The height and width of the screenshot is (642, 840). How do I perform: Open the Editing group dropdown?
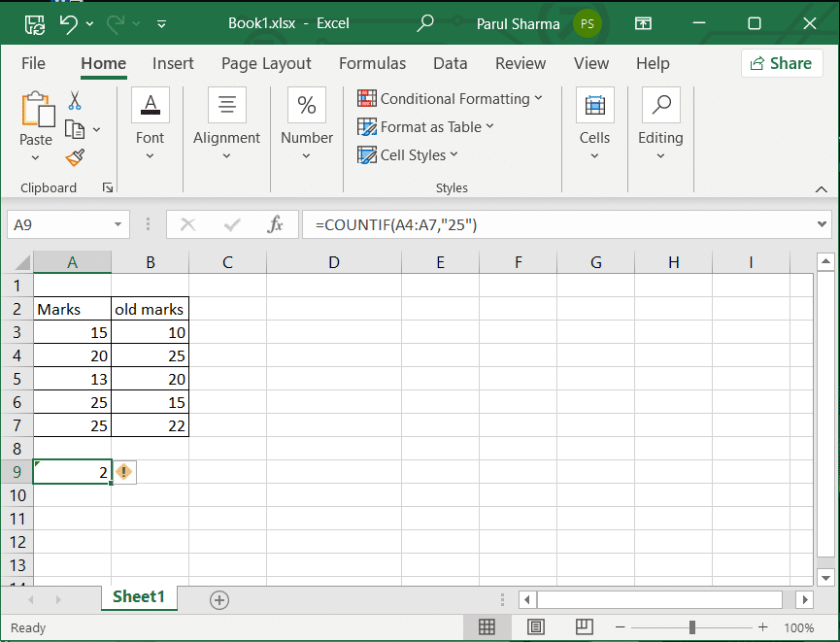coord(660,124)
